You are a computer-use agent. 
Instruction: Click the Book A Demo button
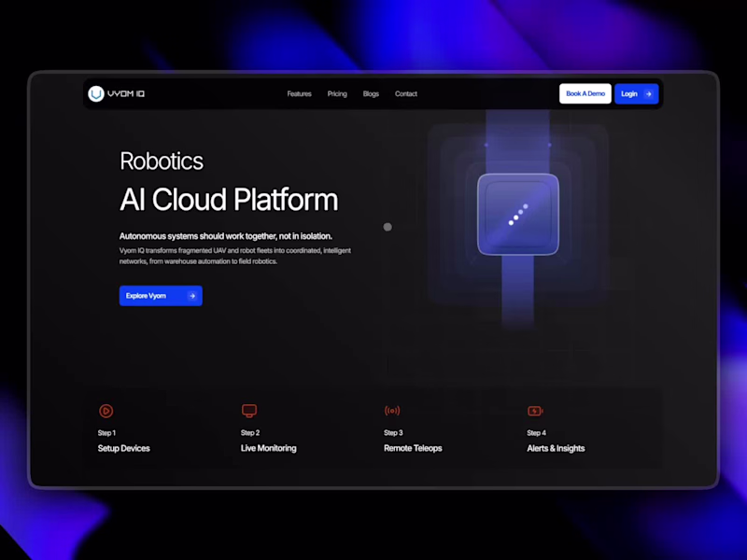click(585, 94)
